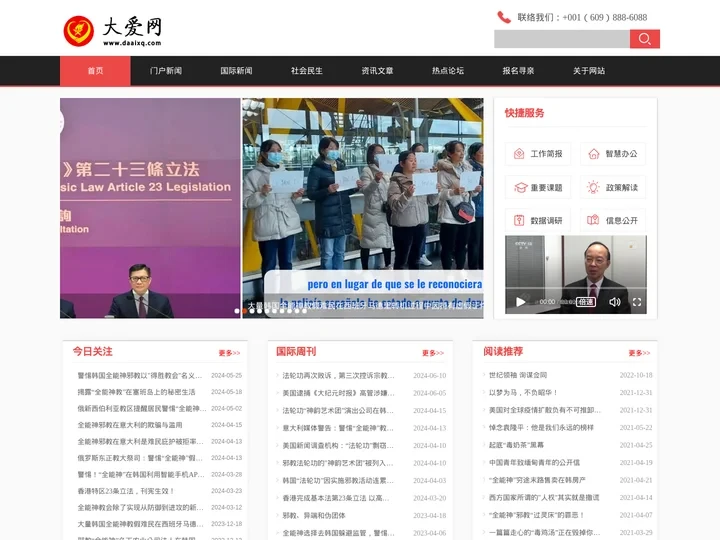This screenshot has width=720, height=540.
Task: Open article 中国青年致缅甸青年的公开信
Action: (534, 462)
